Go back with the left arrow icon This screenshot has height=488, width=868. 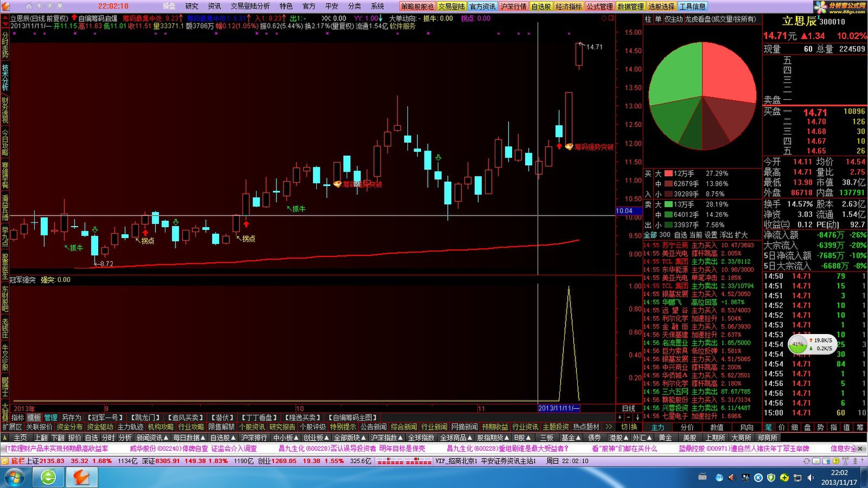click(x=39, y=6)
